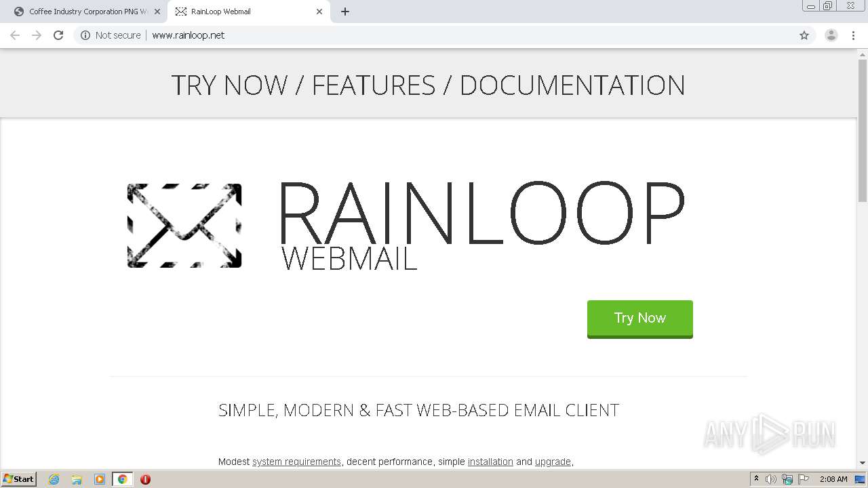The image size is (868, 488).
Task: Click the address bar URL
Action: 189,35
